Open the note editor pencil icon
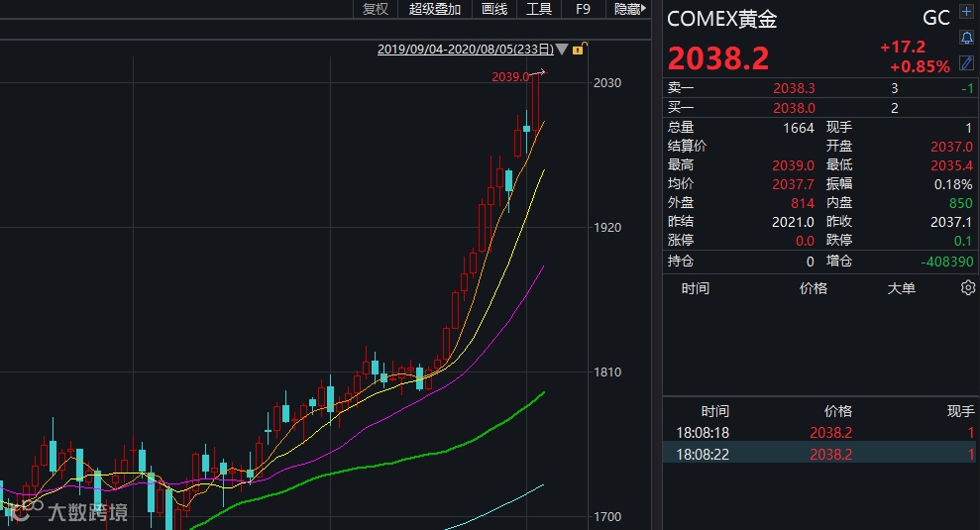 click(x=966, y=62)
